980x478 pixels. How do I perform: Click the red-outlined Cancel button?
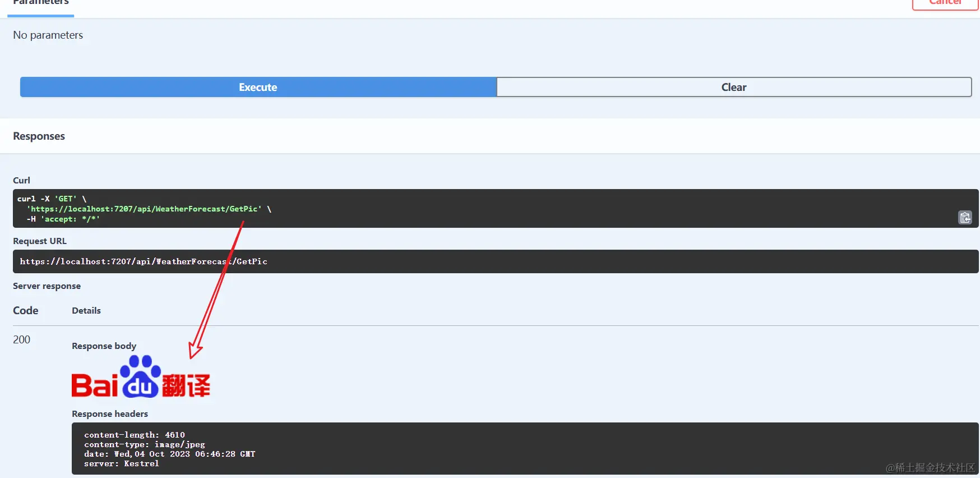(x=945, y=3)
